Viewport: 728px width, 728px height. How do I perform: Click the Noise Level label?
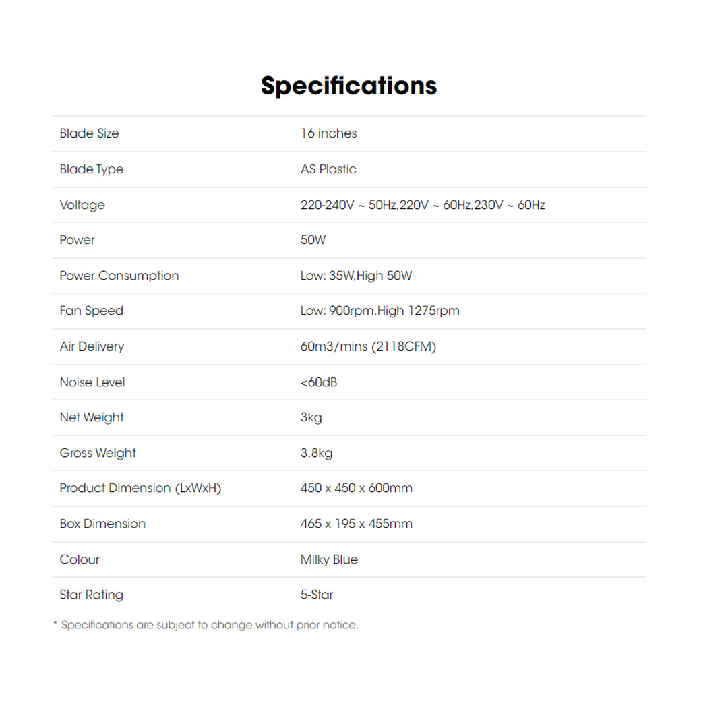click(x=92, y=382)
